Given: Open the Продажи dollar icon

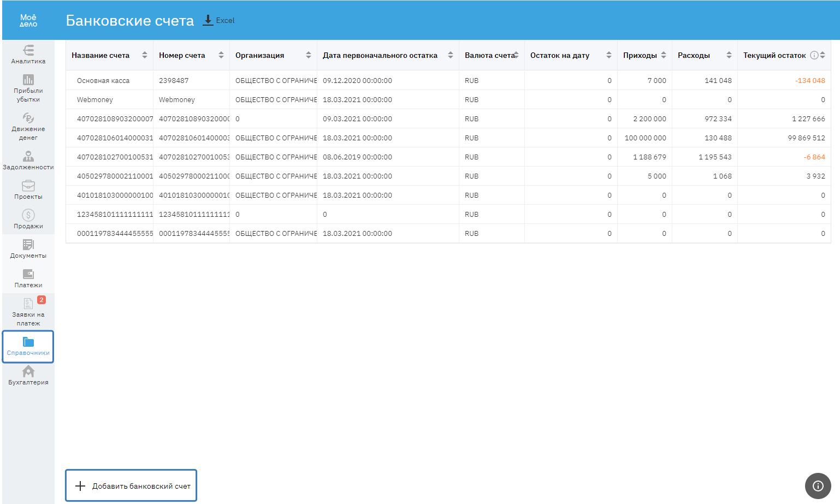Looking at the screenshot, I should point(28,216).
